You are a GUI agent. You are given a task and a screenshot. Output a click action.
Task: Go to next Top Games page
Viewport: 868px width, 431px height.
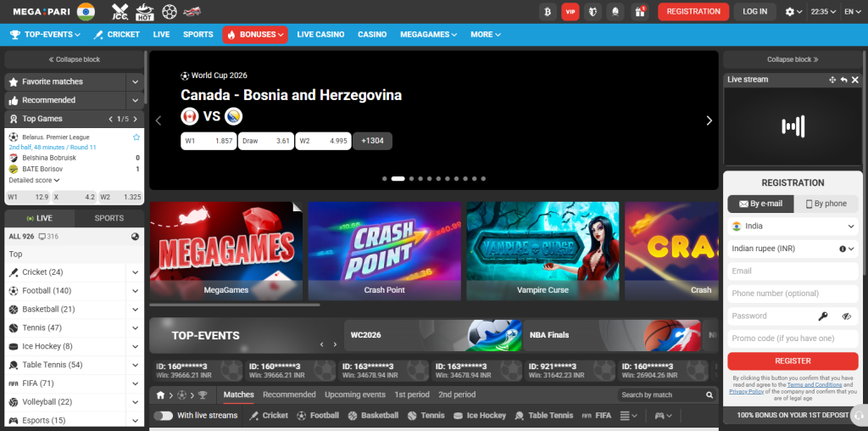135,119
